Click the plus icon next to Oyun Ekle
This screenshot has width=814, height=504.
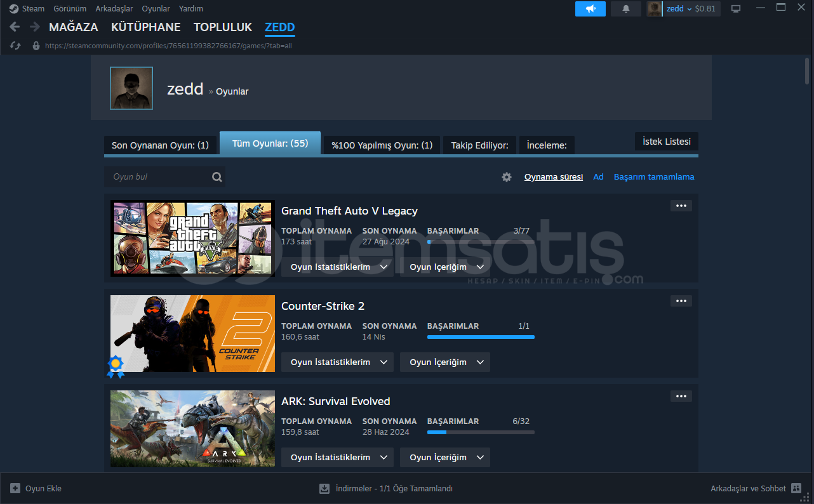coord(15,489)
